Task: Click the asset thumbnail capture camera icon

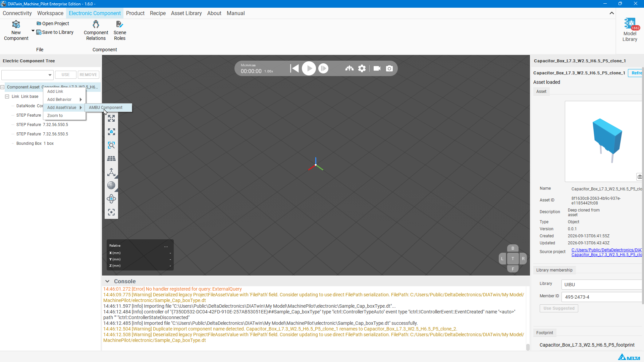Action: 640,177
